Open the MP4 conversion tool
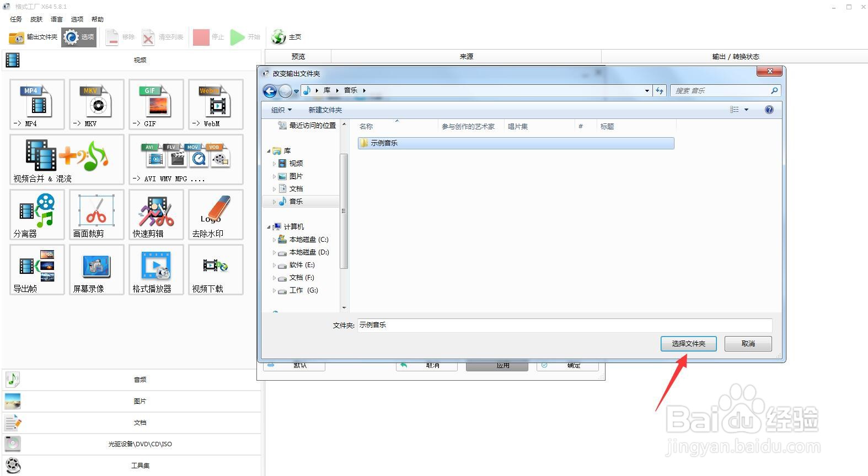868x476 pixels. [37, 104]
